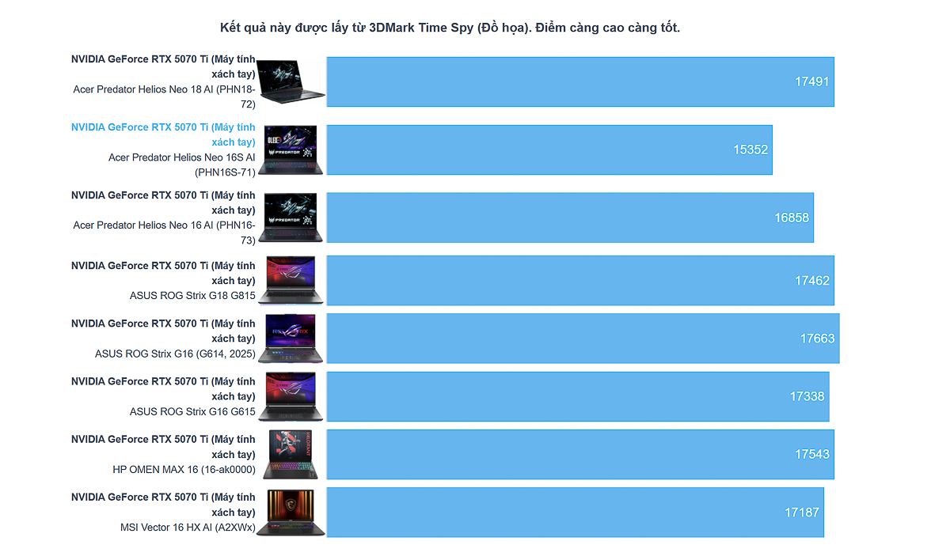Open the Helios Neo 16 AI laptop image

[291, 218]
